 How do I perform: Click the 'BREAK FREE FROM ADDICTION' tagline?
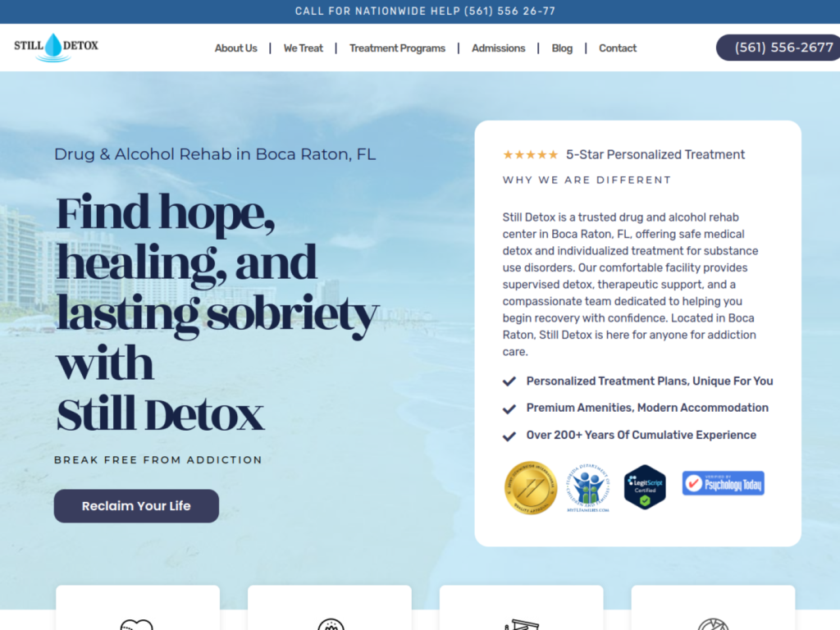tap(158, 459)
